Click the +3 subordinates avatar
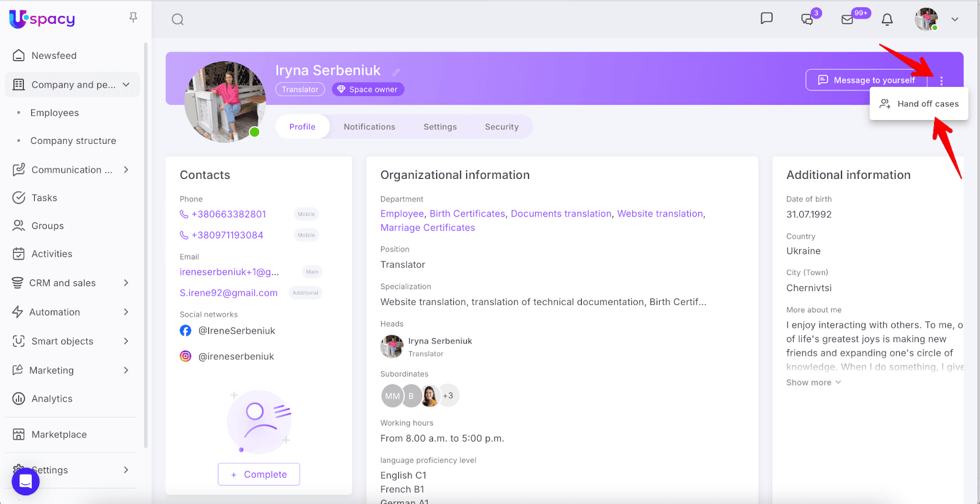This screenshot has width=980, height=504. click(448, 396)
